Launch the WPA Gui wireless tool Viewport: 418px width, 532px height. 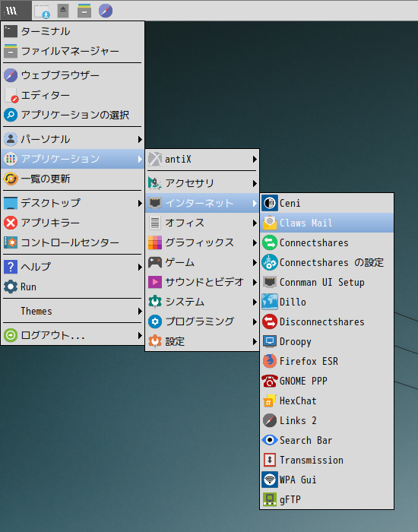[327, 480]
